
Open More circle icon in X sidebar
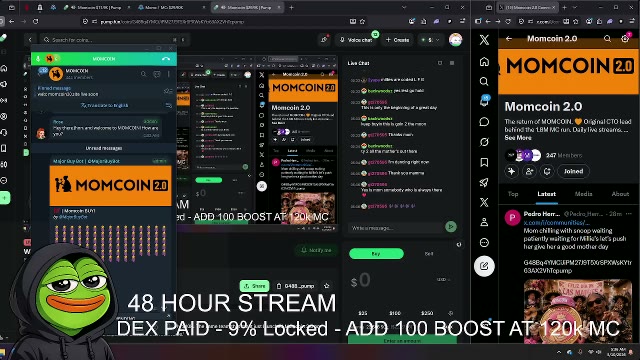pyautogui.click(x=484, y=243)
